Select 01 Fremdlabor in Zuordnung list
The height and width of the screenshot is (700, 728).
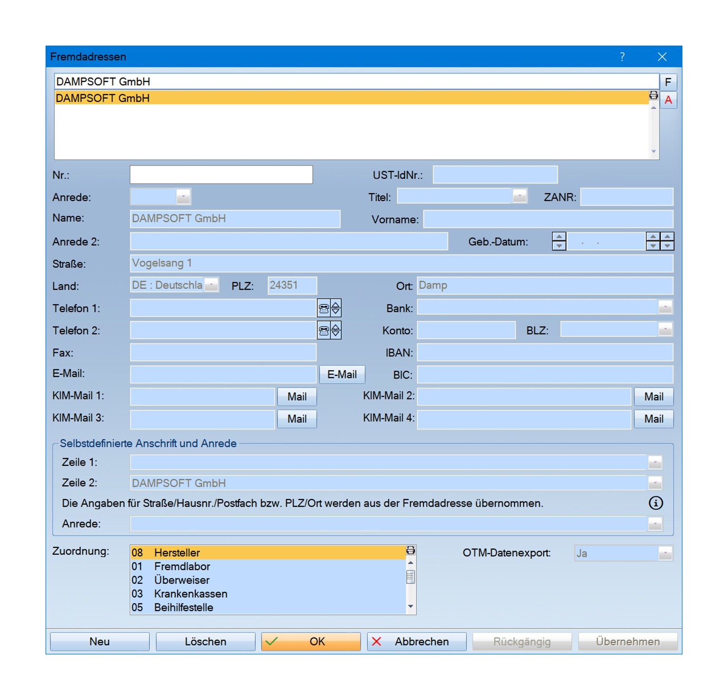(268, 566)
